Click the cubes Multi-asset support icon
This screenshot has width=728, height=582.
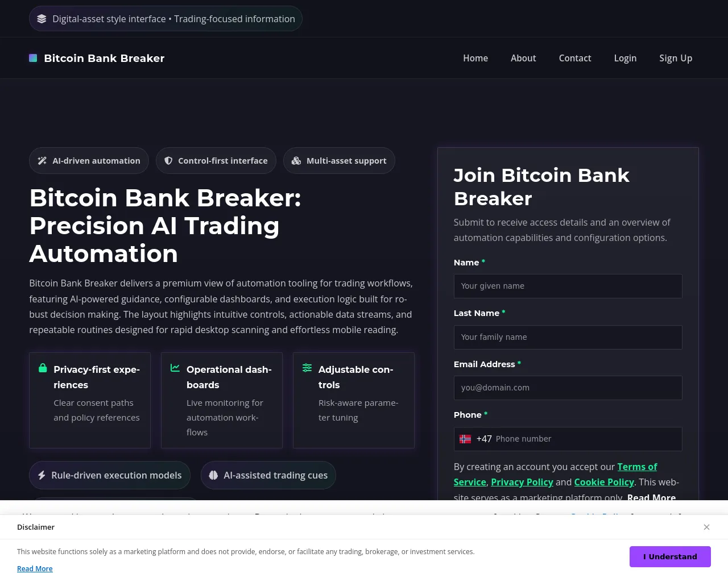coord(296,161)
